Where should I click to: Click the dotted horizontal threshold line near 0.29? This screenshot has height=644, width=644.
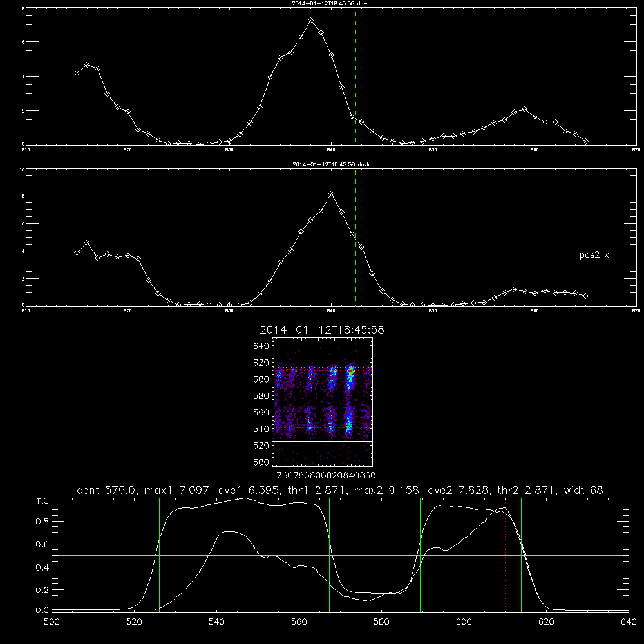[x=340, y=580]
